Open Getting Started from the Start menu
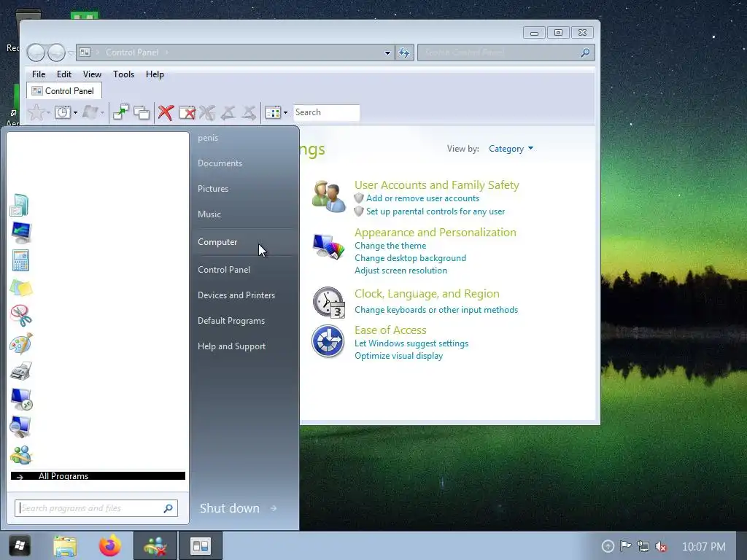747x560 pixels. tap(20, 206)
